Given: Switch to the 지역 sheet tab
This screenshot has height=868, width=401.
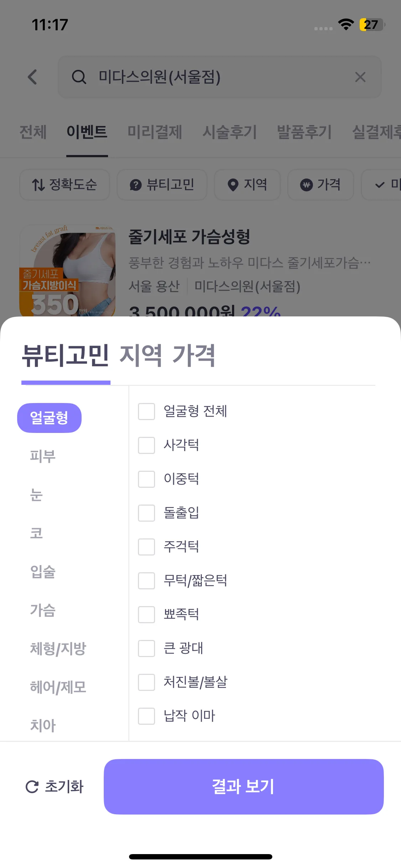Looking at the screenshot, I should tap(140, 355).
